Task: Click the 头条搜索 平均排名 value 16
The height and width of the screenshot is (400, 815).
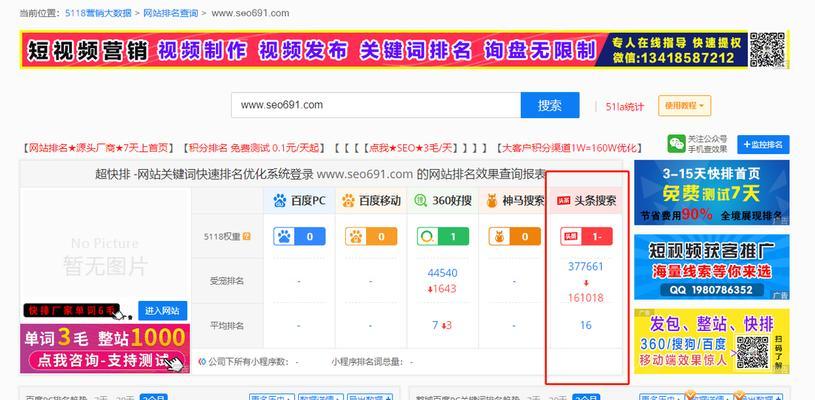Action: click(x=586, y=325)
